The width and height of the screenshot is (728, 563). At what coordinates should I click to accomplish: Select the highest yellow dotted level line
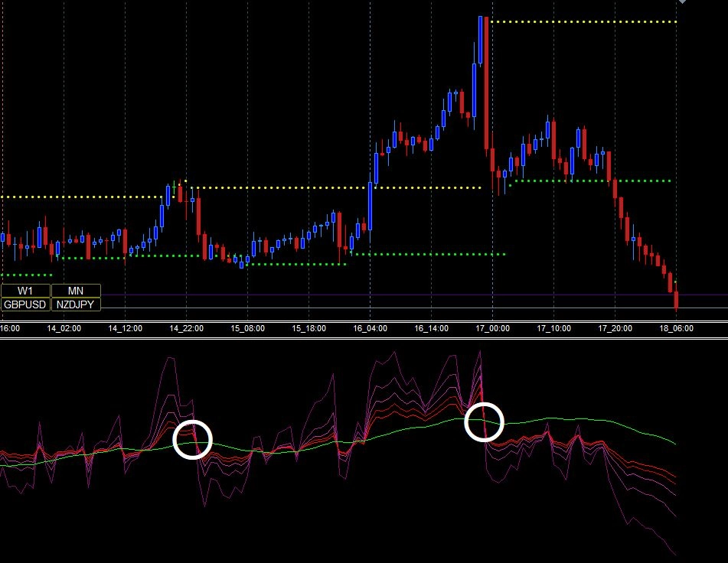583,22
